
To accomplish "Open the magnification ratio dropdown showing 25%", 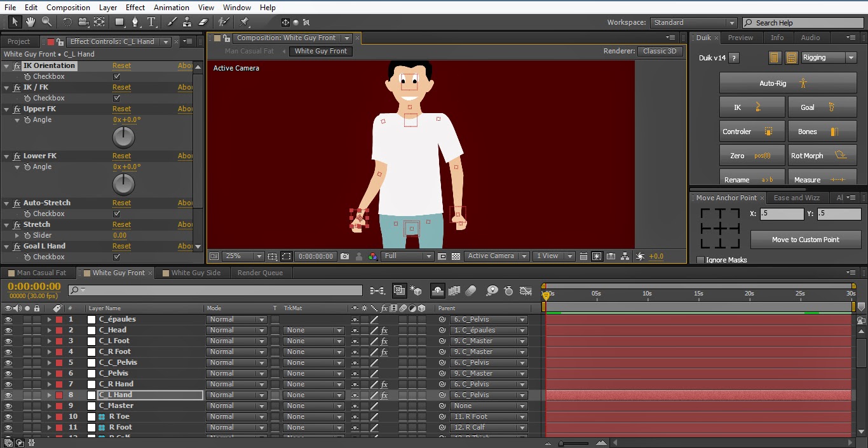I will 242,255.
